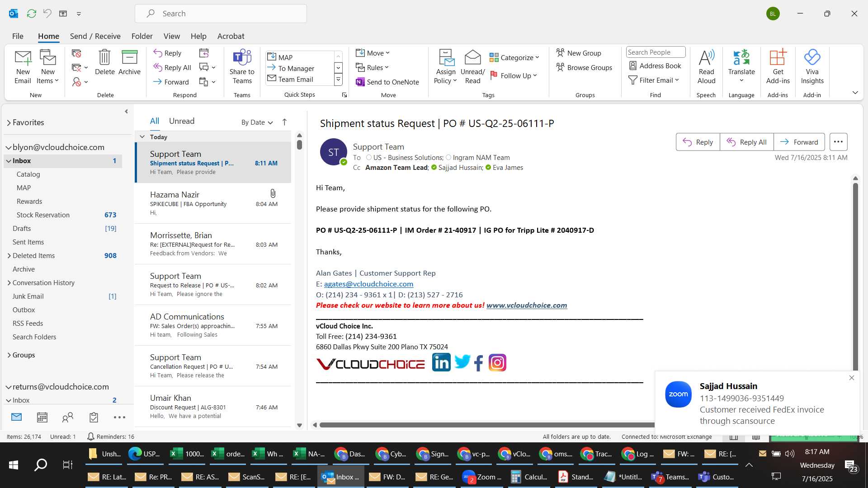Expand the Groups section
Viewport: 868px width, 488px height.
9,355
